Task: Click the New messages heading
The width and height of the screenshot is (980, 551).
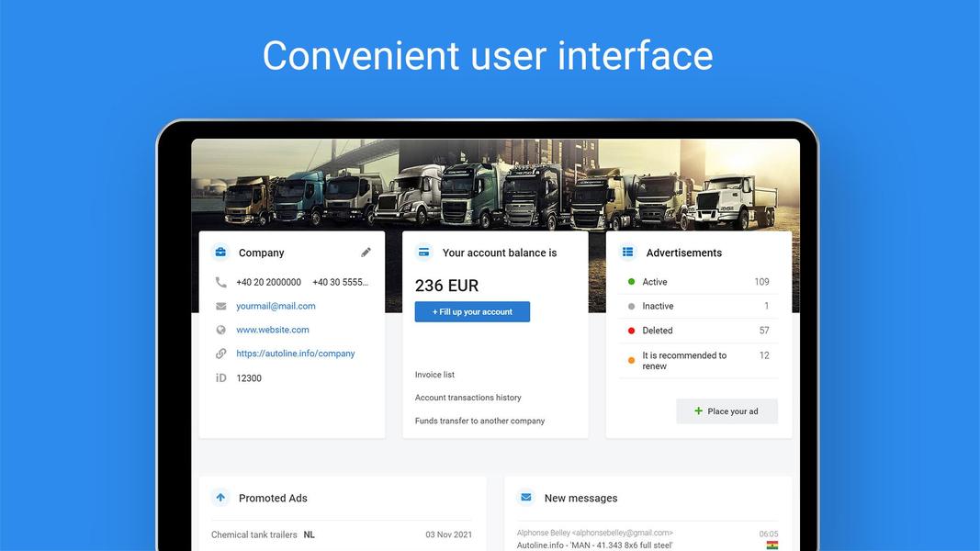Action: 580,498
